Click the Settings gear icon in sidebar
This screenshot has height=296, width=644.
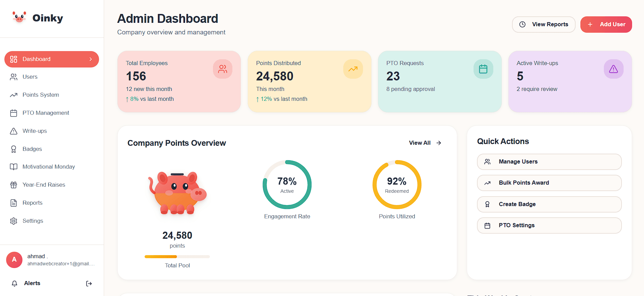14,221
